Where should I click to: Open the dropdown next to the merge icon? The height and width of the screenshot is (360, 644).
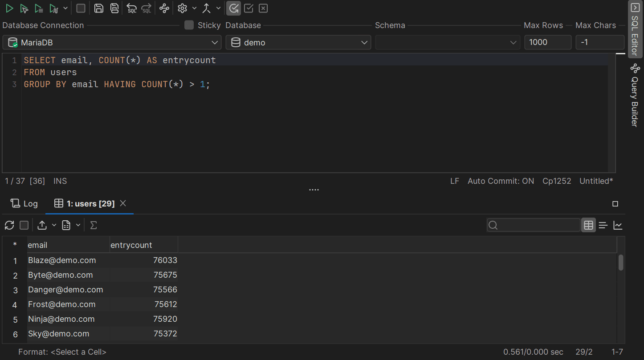(x=218, y=8)
